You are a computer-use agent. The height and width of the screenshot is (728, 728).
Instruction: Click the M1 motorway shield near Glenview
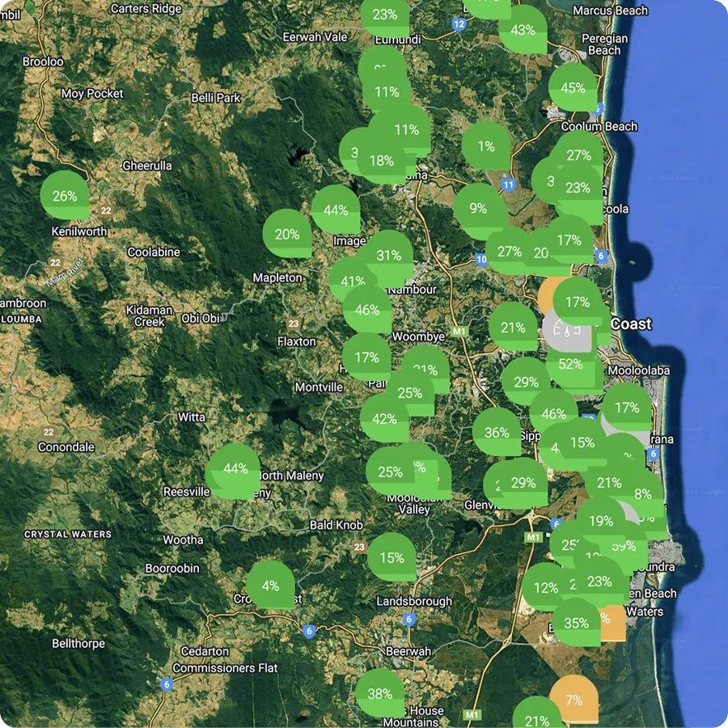point(531,536)
